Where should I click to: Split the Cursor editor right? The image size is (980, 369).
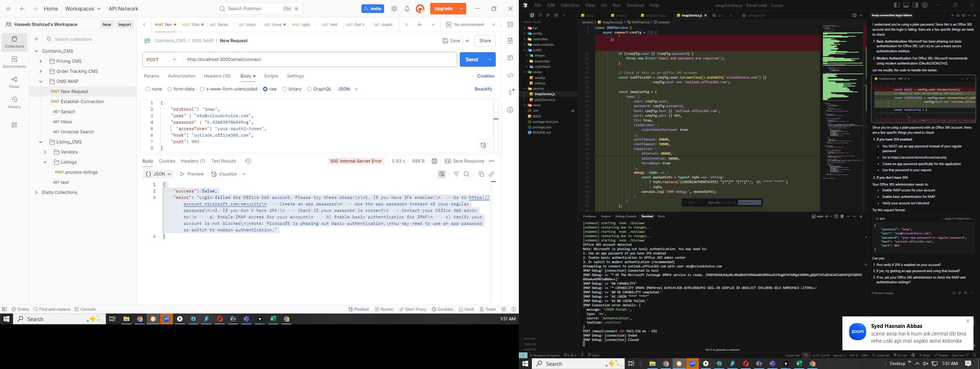[x=854, y=15]
